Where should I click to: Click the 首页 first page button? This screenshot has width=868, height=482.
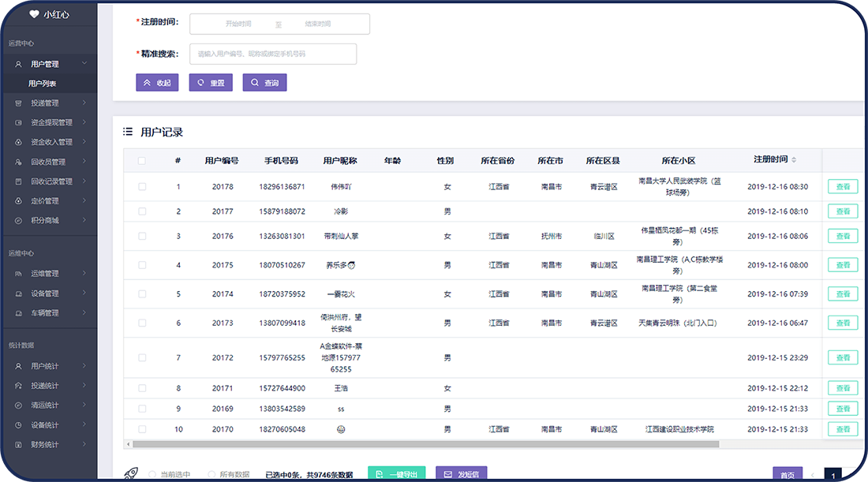788,474
